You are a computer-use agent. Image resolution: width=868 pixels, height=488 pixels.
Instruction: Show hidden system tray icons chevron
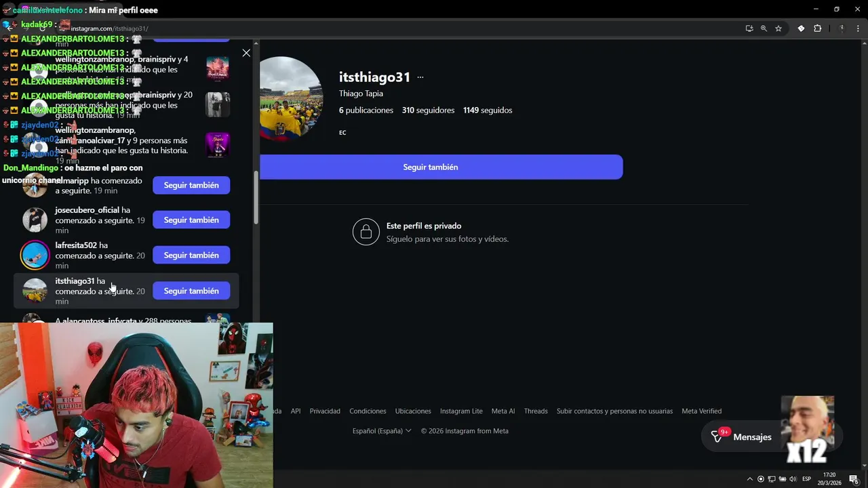click(749, 479)
